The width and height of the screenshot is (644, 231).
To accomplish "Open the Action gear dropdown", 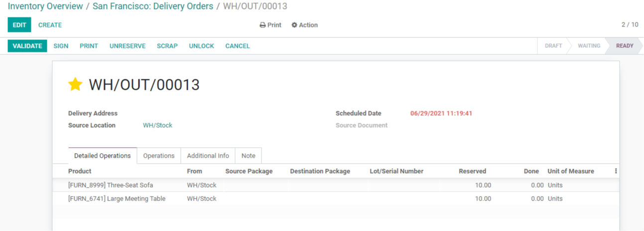I will point(304,25).
